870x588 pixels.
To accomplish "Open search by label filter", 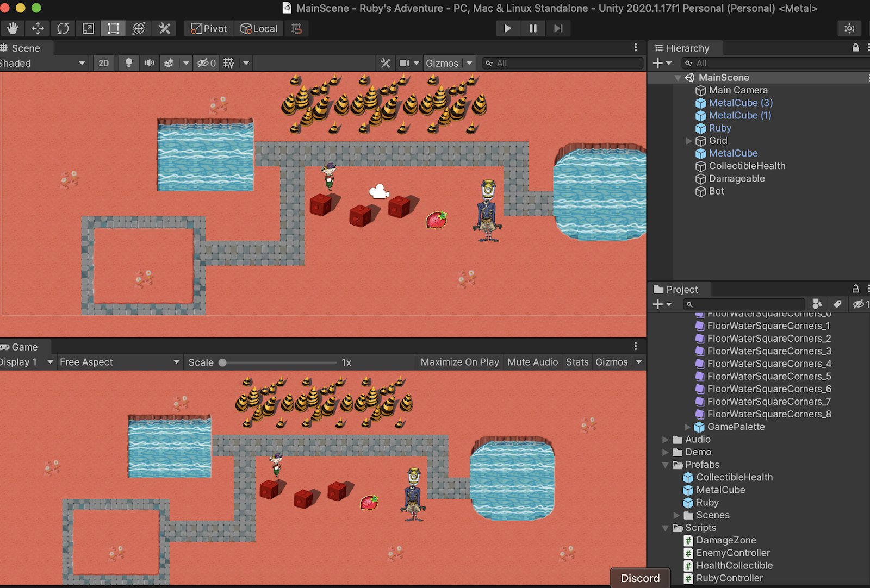I will 837,304.
